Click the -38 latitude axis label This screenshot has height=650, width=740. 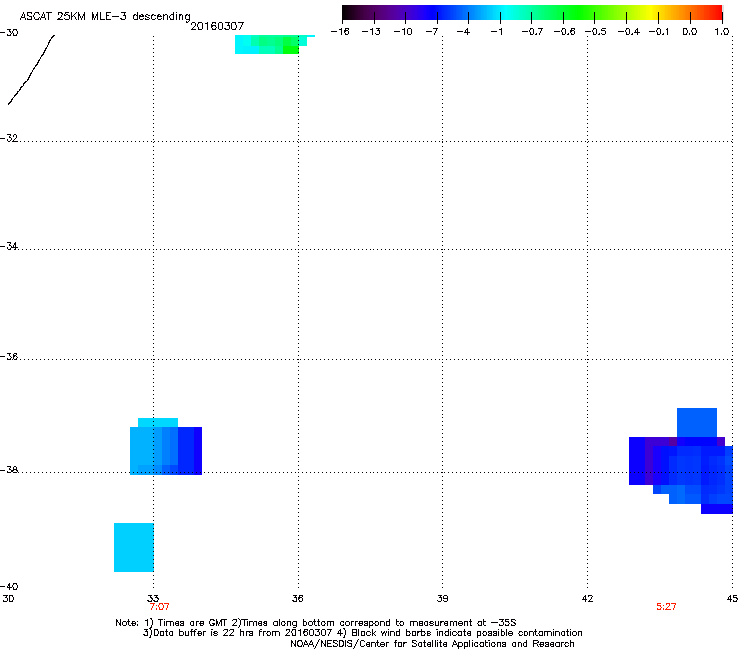pyautogui.click(x=8, y=470)
